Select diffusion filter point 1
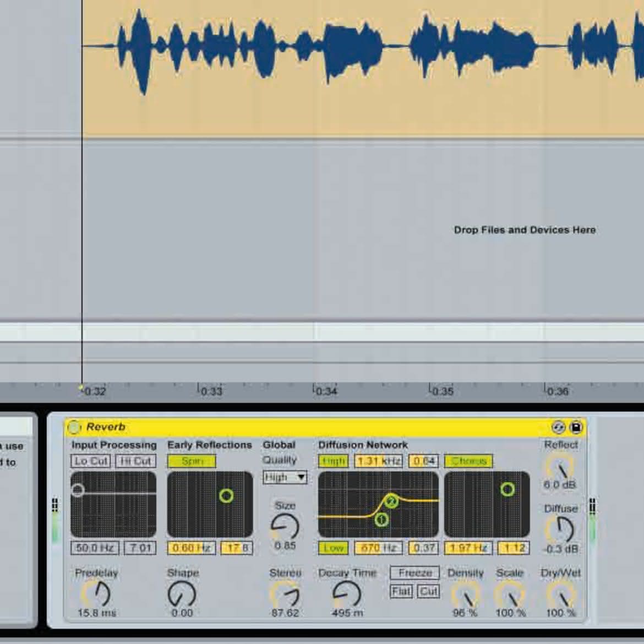This screenshot has width=644, height=644. tap(381, 520)
